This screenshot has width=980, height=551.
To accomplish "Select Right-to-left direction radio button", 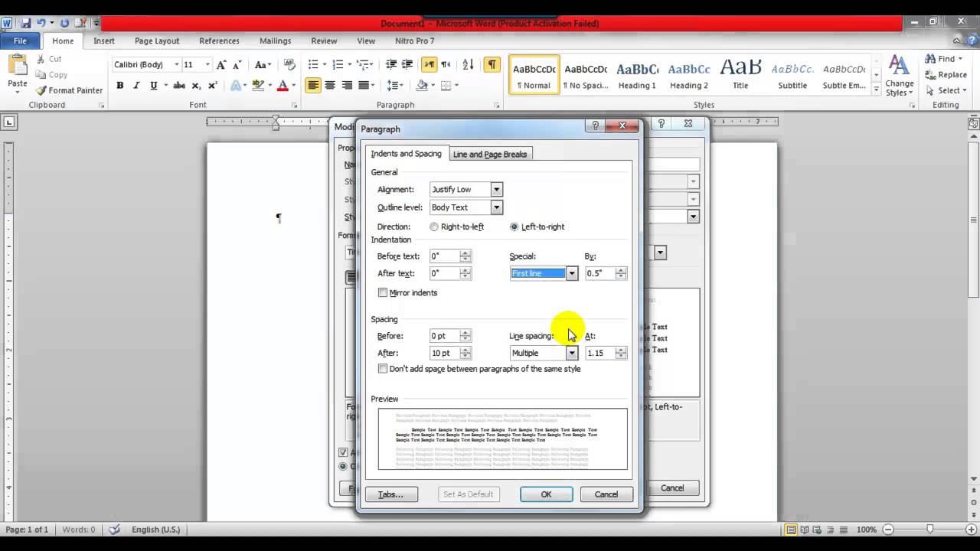I will pyautogui.click(x=434, y=227).
